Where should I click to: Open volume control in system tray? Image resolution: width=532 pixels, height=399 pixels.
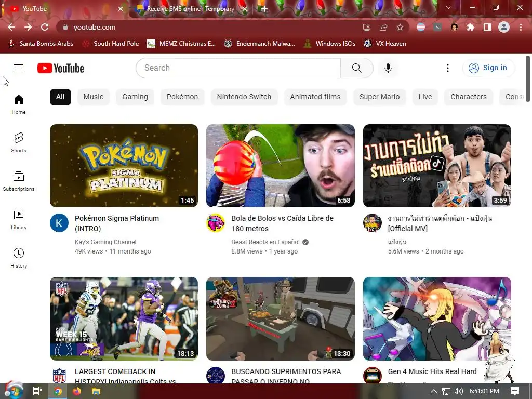(458, 391)
